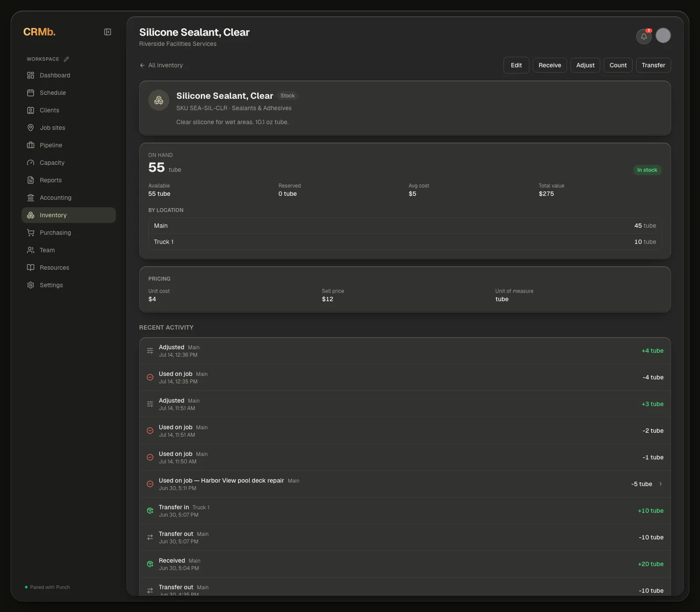Select the Main location row
This screenshot has width=700, height=612.
(405, 226)
